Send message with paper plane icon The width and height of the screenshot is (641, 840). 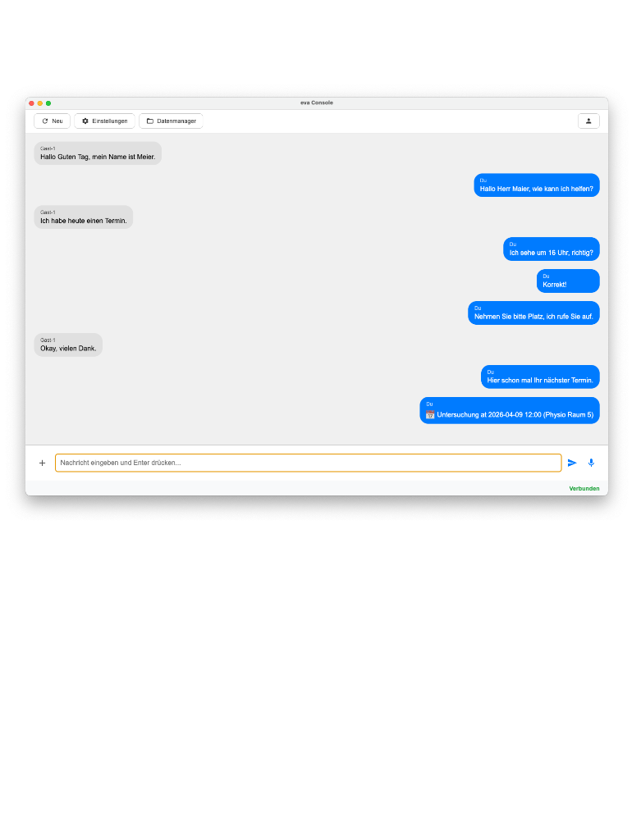tap(572, 463)
